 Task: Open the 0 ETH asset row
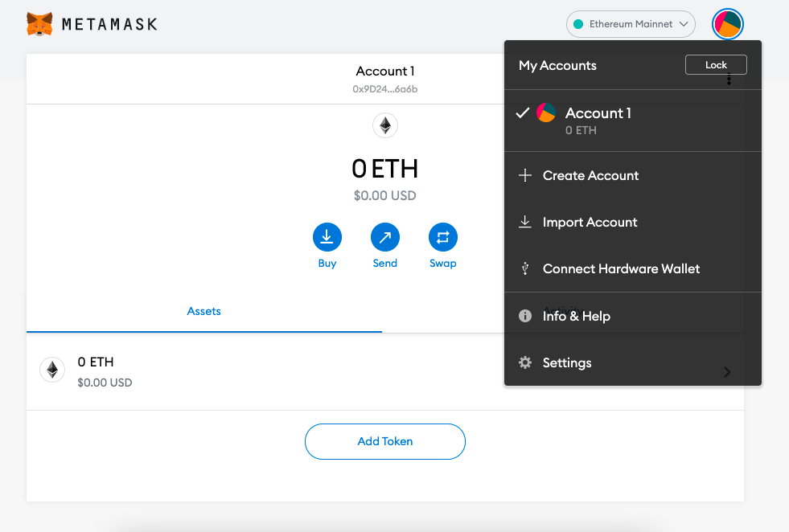click(x=385, y=371)
